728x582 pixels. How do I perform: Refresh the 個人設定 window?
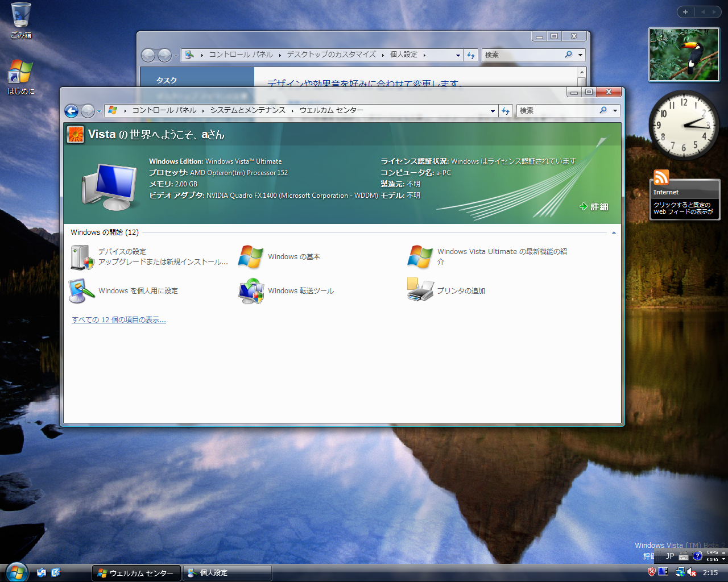click(x=471, y=55)
